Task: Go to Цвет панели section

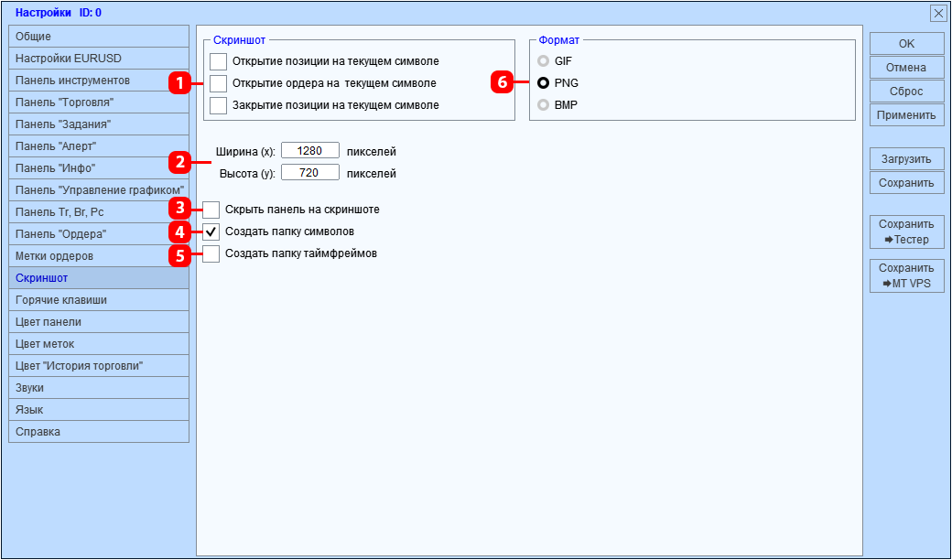Action: (99, 321)
